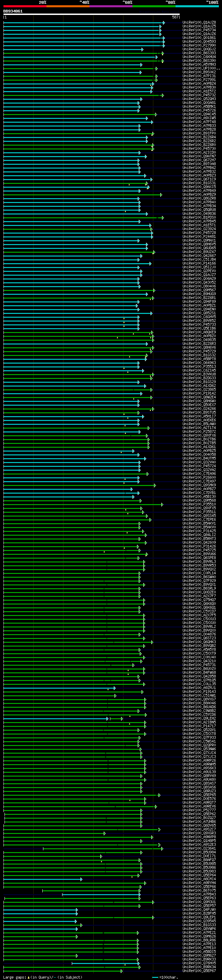
Task: Click the query end position 587
Action: tap(175, 17)
